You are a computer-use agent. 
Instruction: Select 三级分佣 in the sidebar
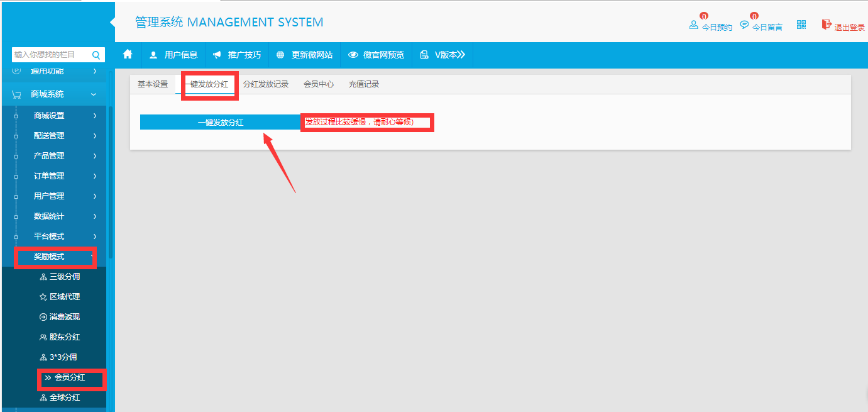(x=64, y=277)
